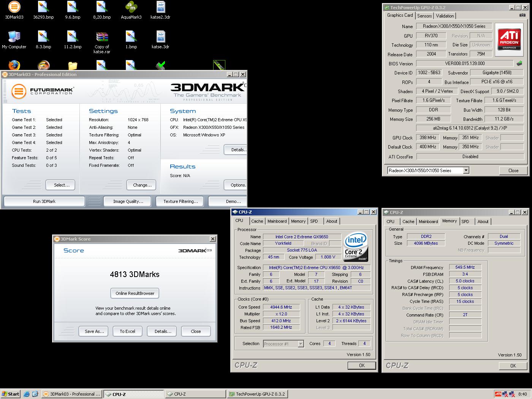
Task: Click the second Quick Launch icon on the taskbar
Action: pos(35,394)
